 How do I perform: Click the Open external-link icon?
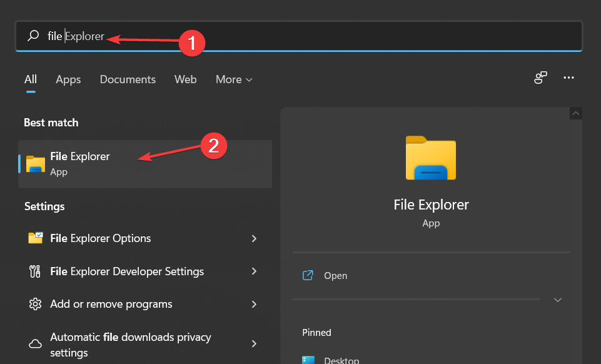[308, 275]
